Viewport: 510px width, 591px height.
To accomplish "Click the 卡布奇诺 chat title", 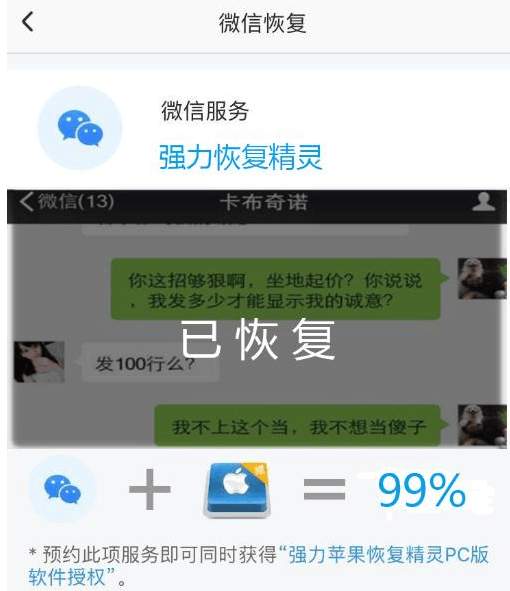I will pos(264,202).
